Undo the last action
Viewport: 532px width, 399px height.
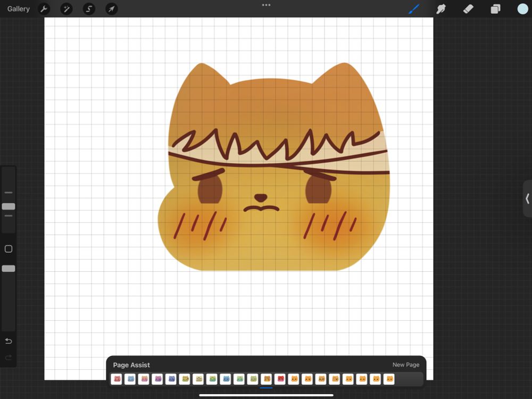click(x=9, y=341)
